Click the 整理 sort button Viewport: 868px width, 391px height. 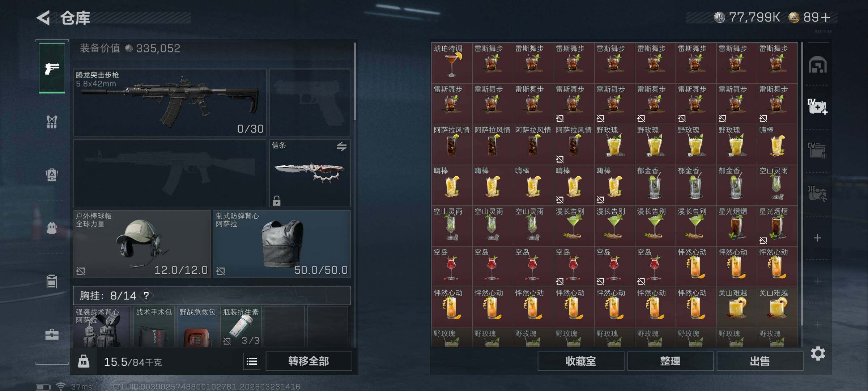670,361
